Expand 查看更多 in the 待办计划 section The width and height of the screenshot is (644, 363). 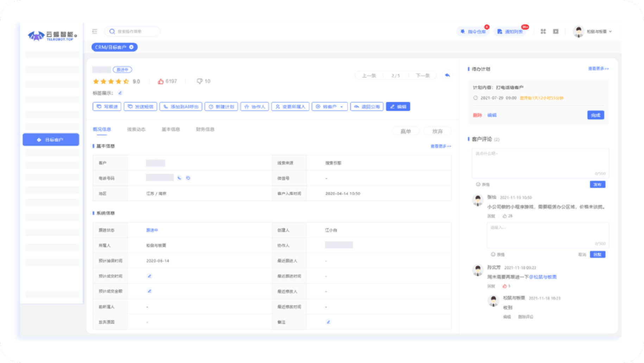coord(598,69)
